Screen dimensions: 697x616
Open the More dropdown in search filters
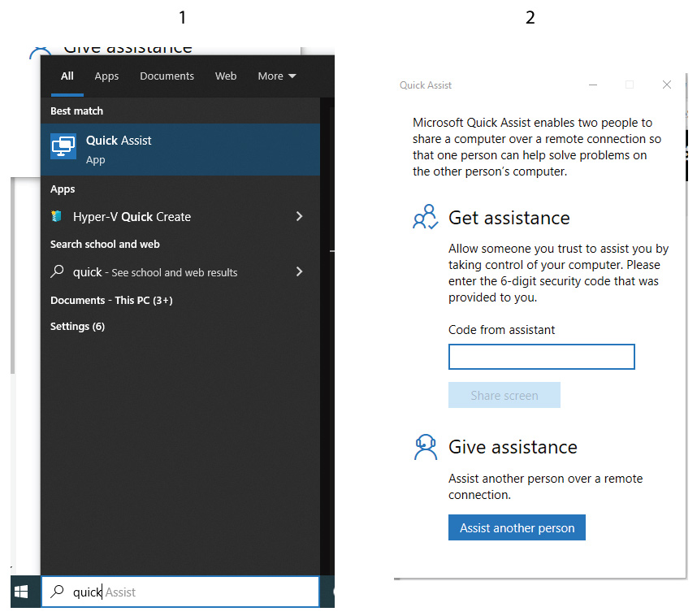[x=277, y=76]
